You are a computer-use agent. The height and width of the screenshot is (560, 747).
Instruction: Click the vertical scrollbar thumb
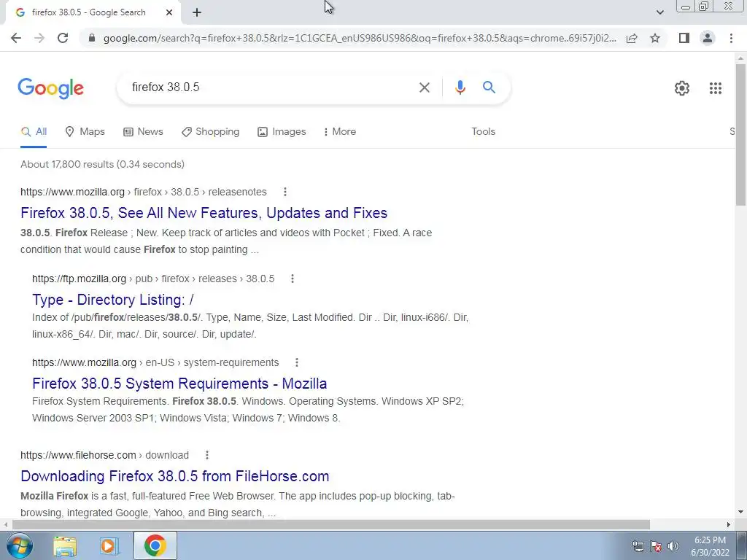pyautogui.click(x=740, y=135)
